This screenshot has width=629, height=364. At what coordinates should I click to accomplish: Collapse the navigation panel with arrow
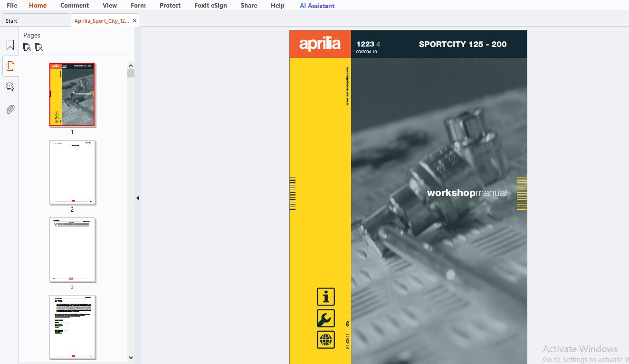point(138,198)
